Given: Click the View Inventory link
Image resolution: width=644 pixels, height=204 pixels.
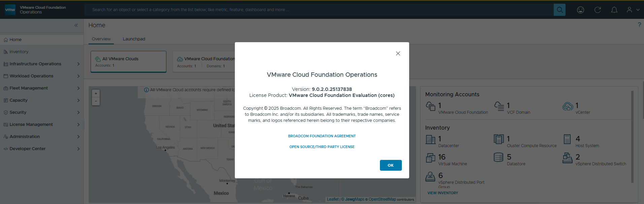Looking at the screenshot, I should point(443,193).
